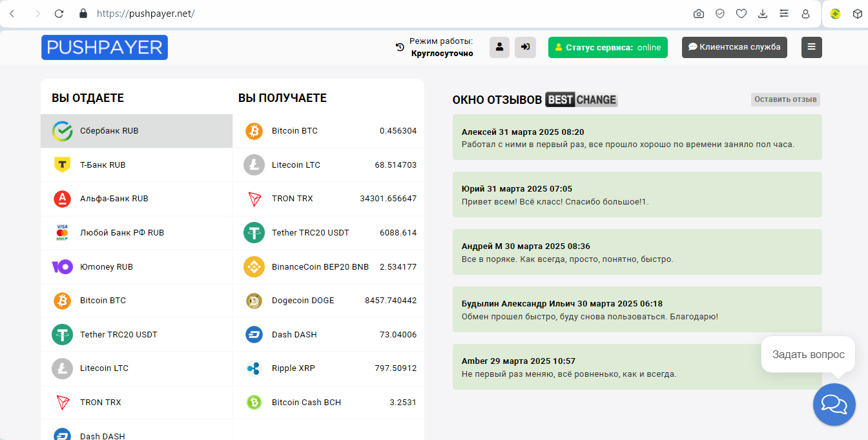Viewport: 868px width, 440px height.
Task: Click the Круглосуточно working mode text
Action: point(442,54)
